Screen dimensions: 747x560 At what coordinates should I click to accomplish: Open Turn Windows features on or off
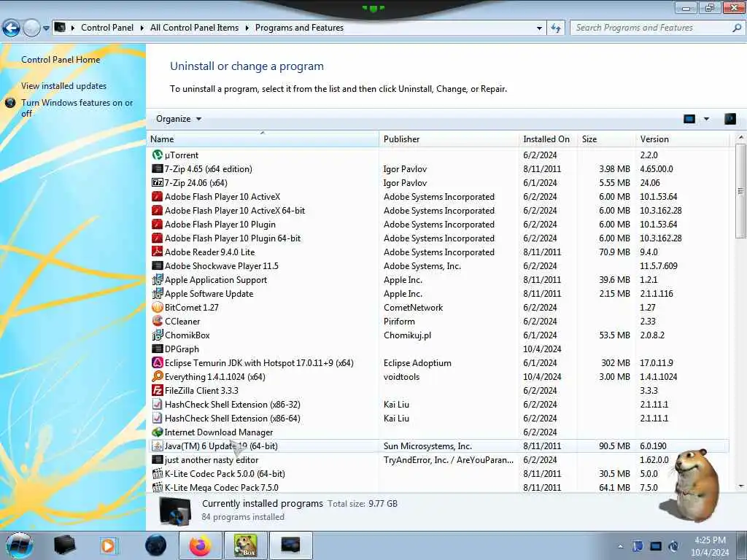[x=77, y=108]
